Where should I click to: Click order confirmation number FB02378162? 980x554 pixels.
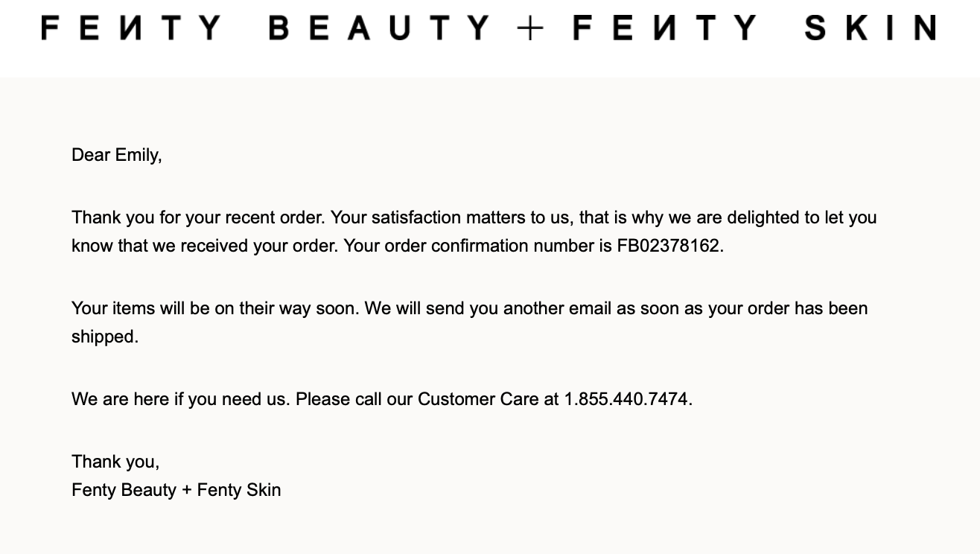pos(668,246)
